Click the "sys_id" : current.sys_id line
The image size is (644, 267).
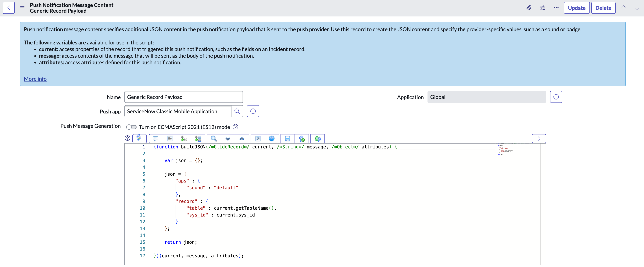point(220,215)
